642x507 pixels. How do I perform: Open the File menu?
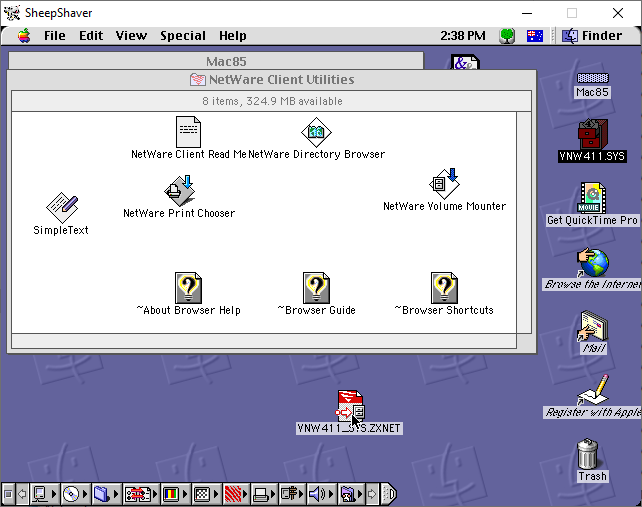(x=55, y=36)
